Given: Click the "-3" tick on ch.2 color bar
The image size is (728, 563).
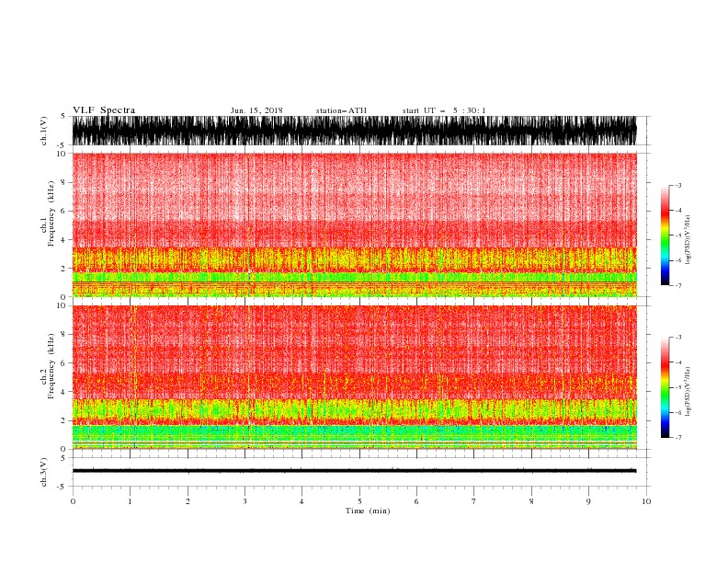Looking at the screenshot, I should (678, 338).
